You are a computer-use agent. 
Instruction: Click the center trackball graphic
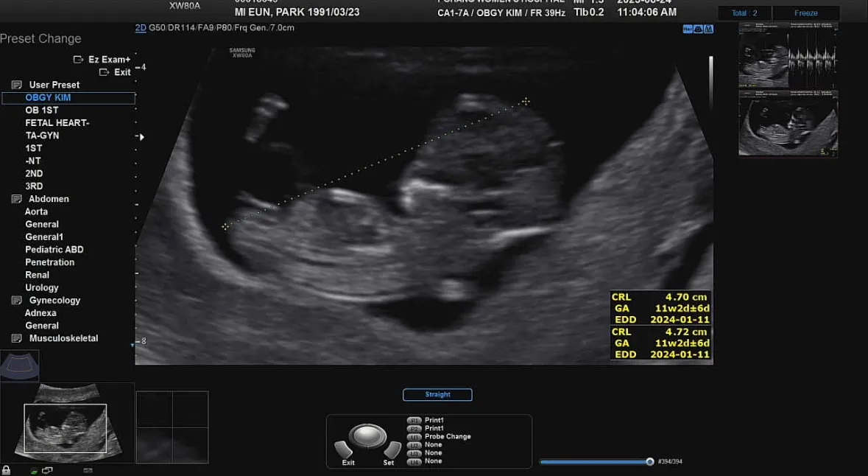(367, 436)
